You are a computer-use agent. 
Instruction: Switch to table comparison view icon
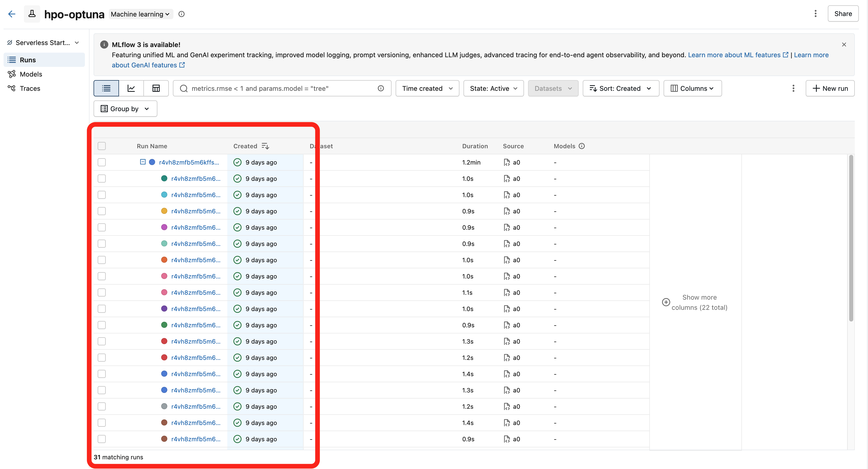point(156,88)
